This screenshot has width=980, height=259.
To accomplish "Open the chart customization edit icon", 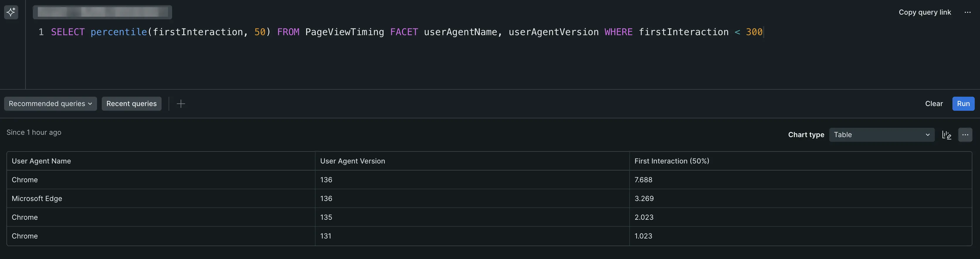I will point(947,135).
